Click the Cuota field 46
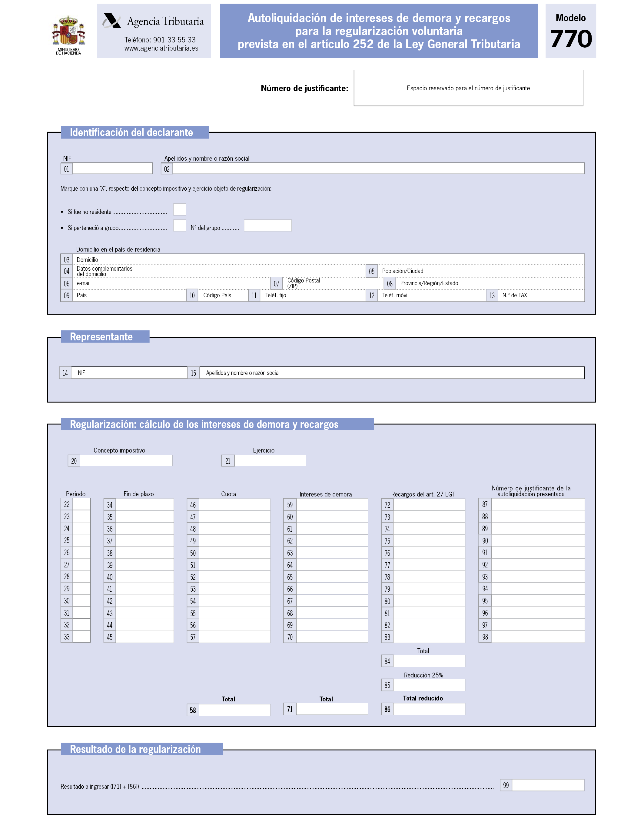 [234, 505]
